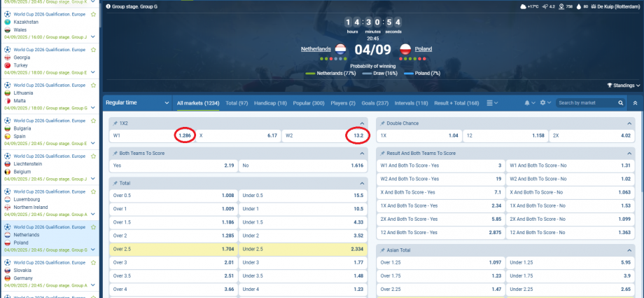
Task: Open the settings gear menu
Action: tap(545, 103)
